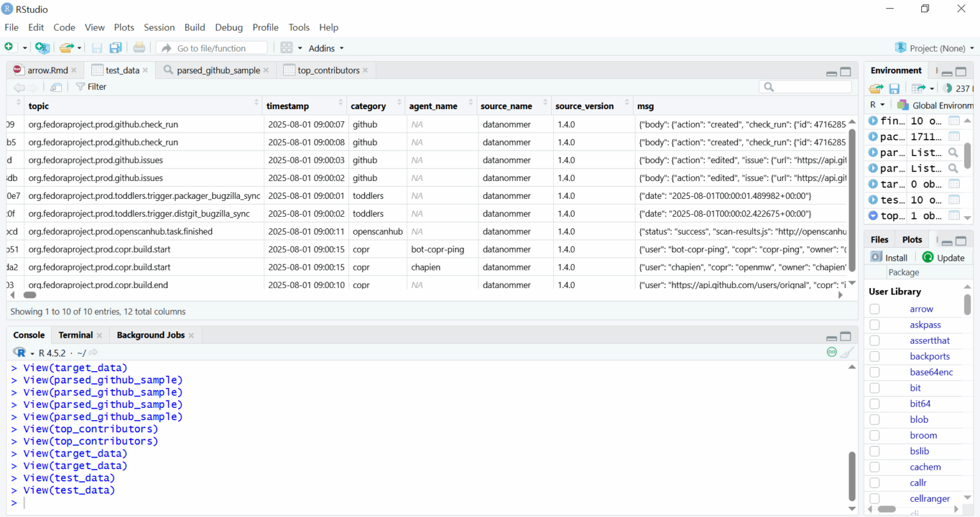Click the print icon in the toolbar
This screenshot has height=517, width=980.
[x=140, y=47]
